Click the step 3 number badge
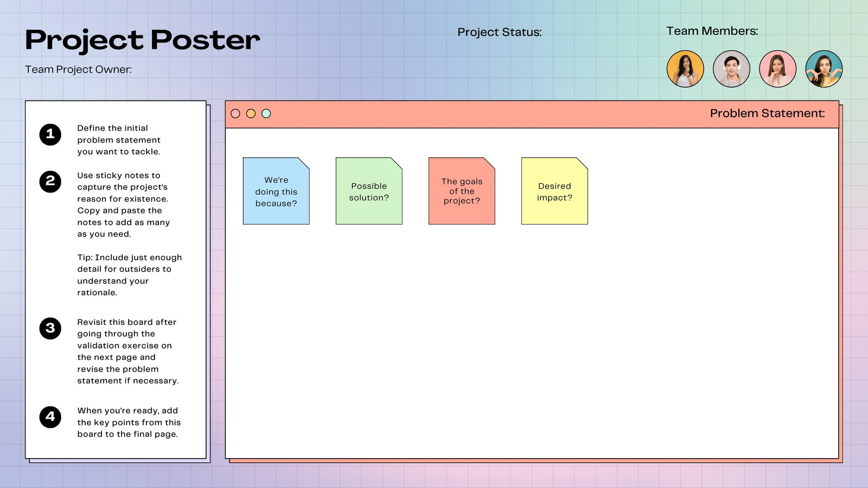Viewport: 868px width, 488px height. (50, 328)
